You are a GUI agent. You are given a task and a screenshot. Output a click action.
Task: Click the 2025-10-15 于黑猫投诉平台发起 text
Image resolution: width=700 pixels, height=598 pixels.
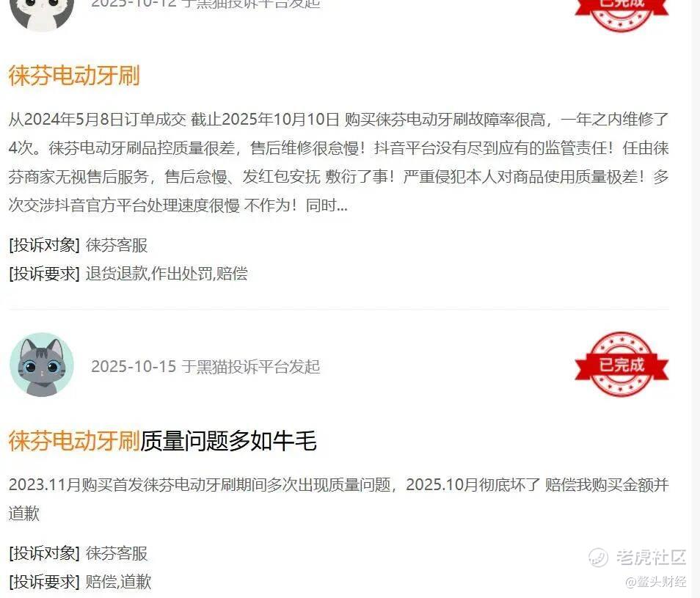[205, 366]
